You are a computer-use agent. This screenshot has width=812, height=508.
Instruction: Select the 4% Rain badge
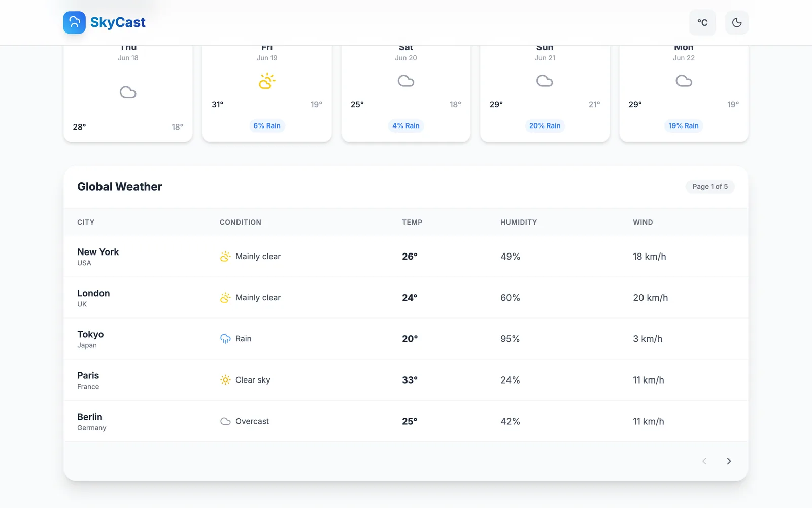pos(406,125)
